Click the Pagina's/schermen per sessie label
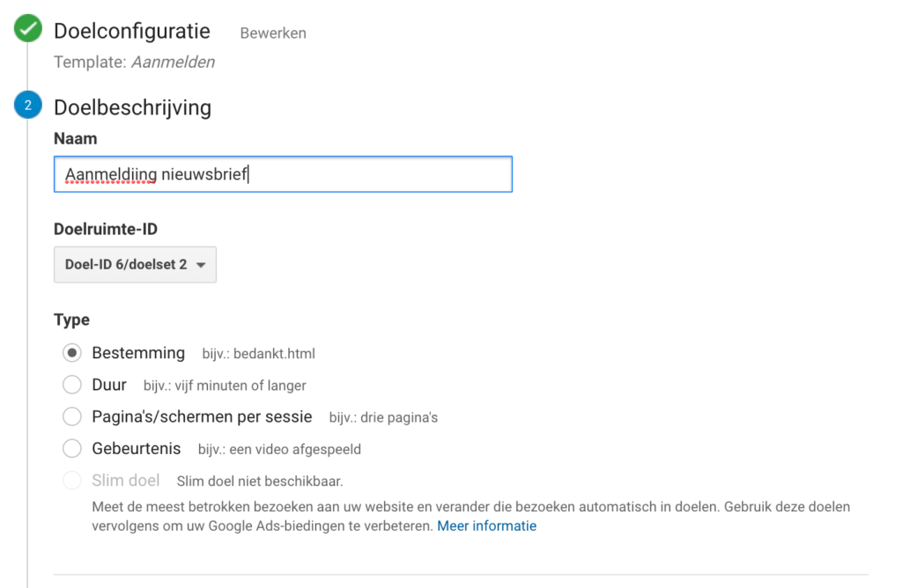 click(x=202, y=416)
